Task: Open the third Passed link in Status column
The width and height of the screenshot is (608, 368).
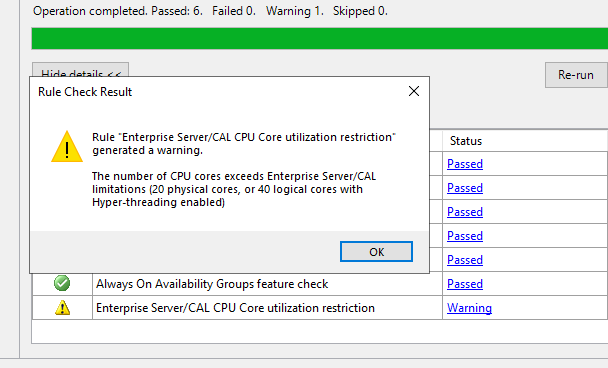Action: [465, 212]
